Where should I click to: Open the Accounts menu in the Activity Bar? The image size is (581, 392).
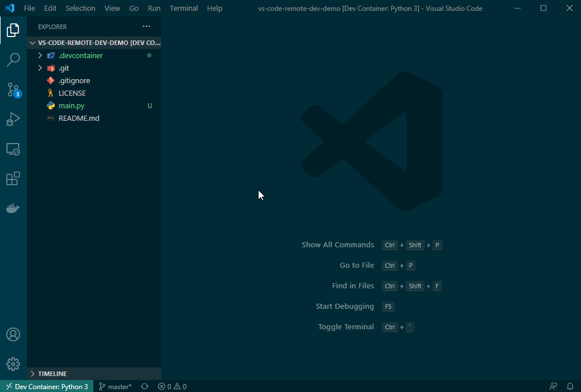tap(13, 334)
